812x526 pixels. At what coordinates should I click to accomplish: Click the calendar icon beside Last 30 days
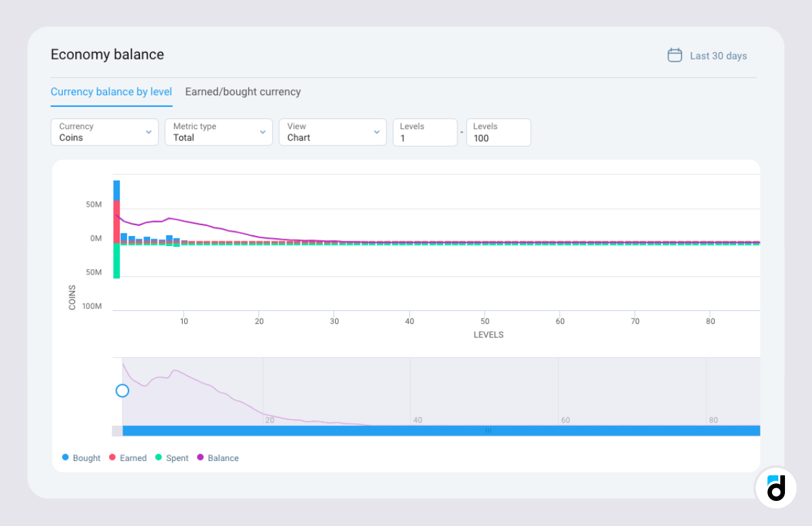click(675, 55)
